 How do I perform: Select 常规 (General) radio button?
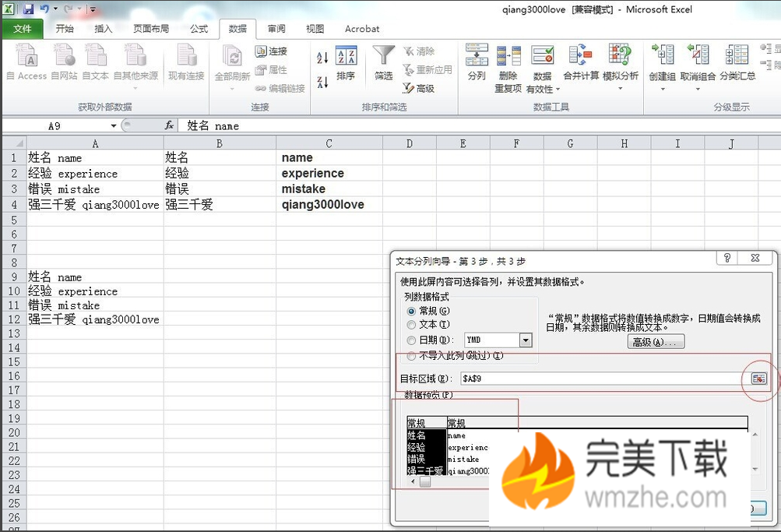click(x=411, y=312)
